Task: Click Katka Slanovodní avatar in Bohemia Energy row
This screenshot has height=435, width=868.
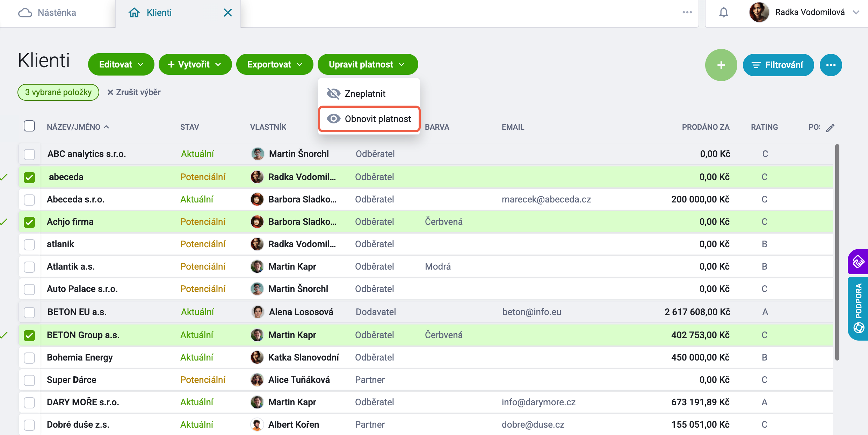Action: pyautogui.click(x=257, y=357)
